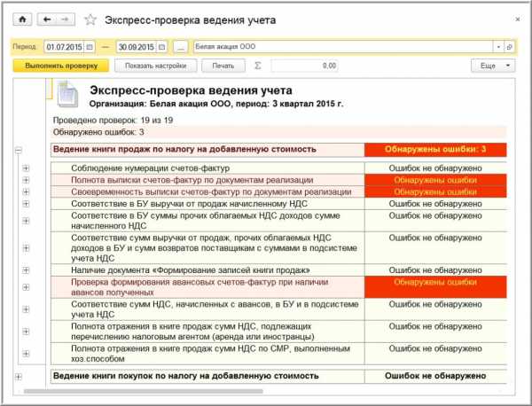The height and width of the screenshot is (406, 532).
Task: Go back with the left arrow
Action: 45,19
